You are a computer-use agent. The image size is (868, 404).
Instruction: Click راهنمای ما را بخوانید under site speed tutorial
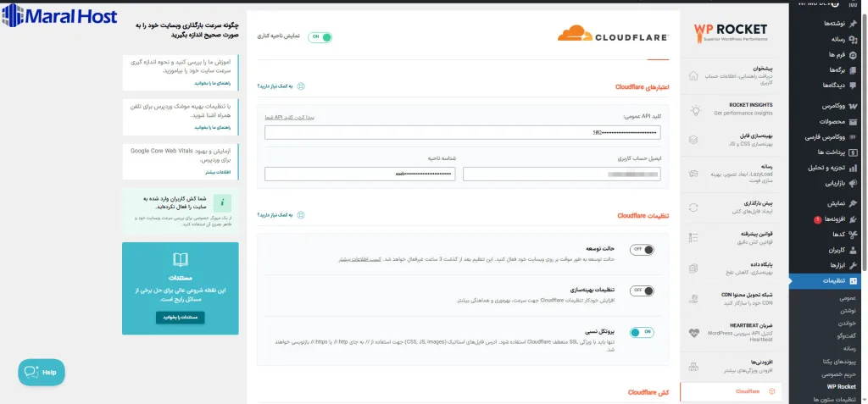click(212, 84)
